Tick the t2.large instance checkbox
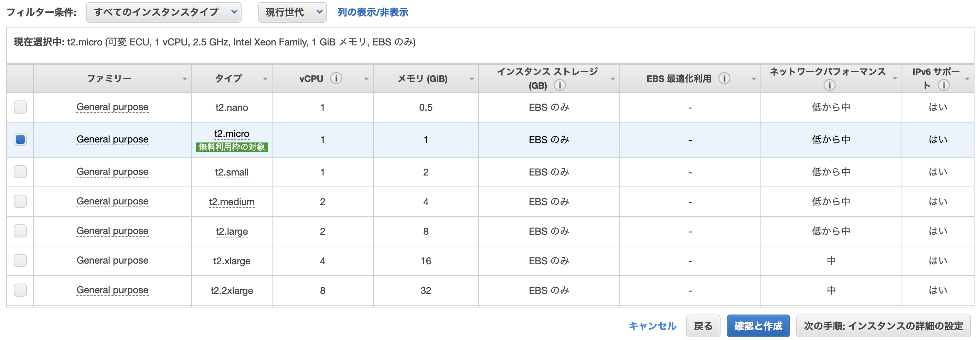 click(20, 231)
